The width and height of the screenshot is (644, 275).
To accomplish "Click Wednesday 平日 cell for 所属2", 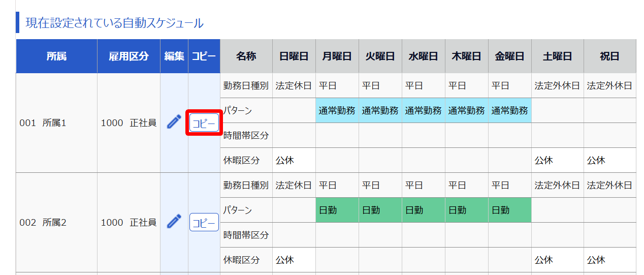I will point(424,186).
